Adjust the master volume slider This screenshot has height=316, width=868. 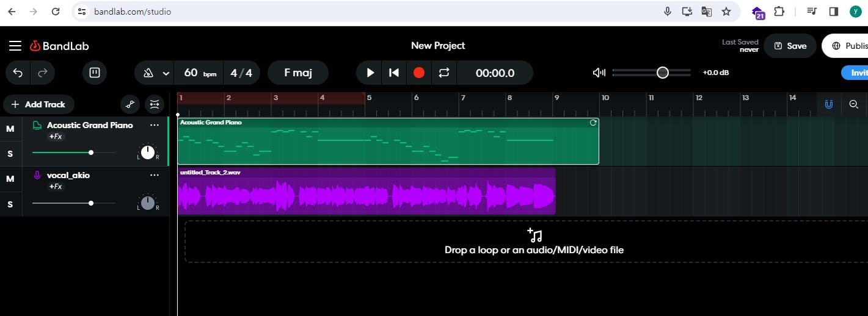tap(652, 73)
